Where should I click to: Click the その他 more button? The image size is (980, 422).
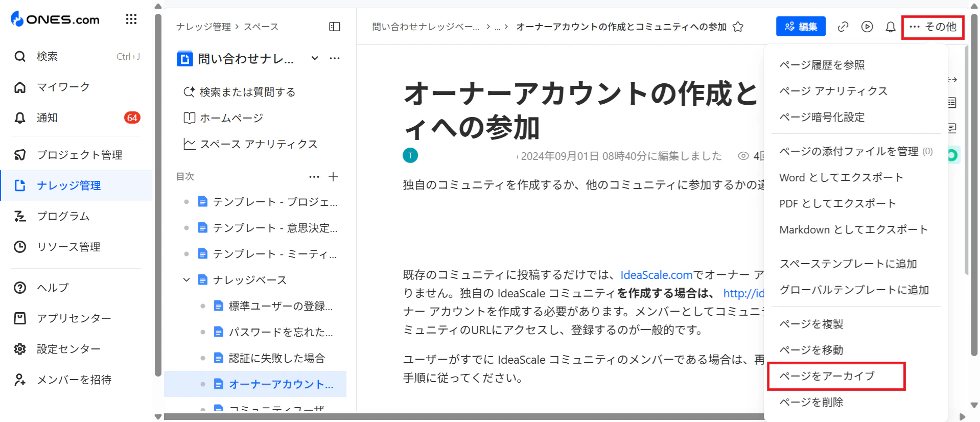tap(933, 27)
